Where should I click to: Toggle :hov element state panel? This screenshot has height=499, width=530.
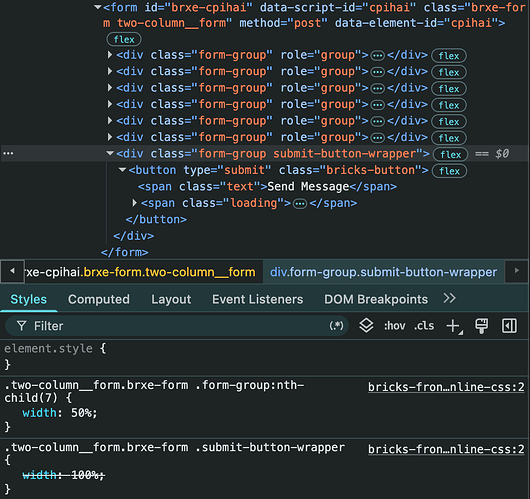coord(394,326)
